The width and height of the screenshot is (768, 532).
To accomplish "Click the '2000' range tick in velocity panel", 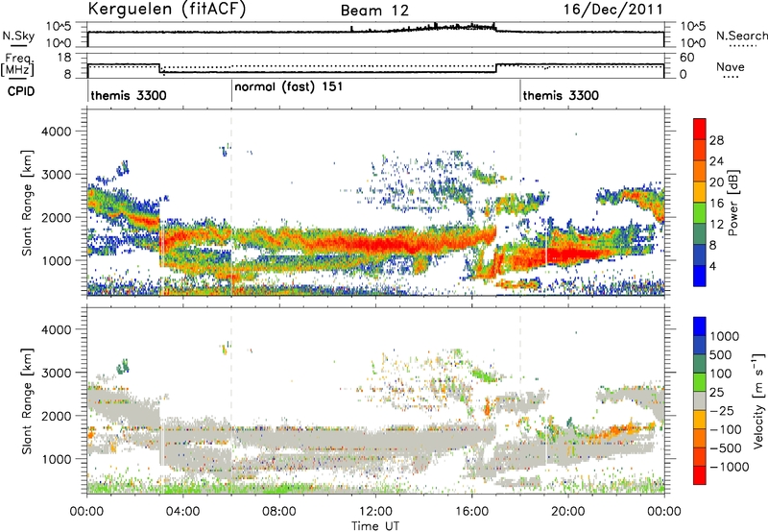I will pos(57,416).
